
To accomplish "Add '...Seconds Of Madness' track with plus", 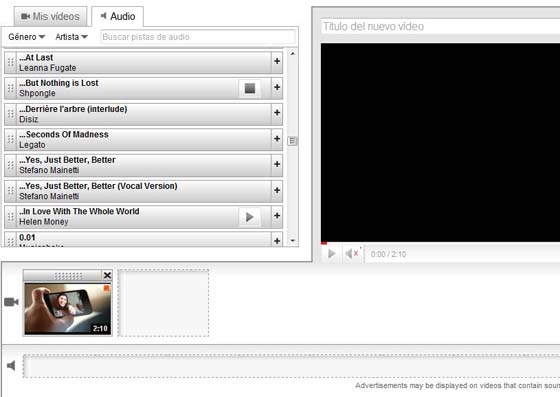I will pyautogui.click(x=277, y=138).
